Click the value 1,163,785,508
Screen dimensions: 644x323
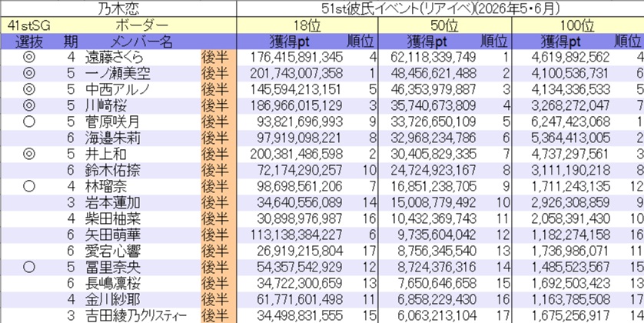pyautogui.click(x=570, y=299)
